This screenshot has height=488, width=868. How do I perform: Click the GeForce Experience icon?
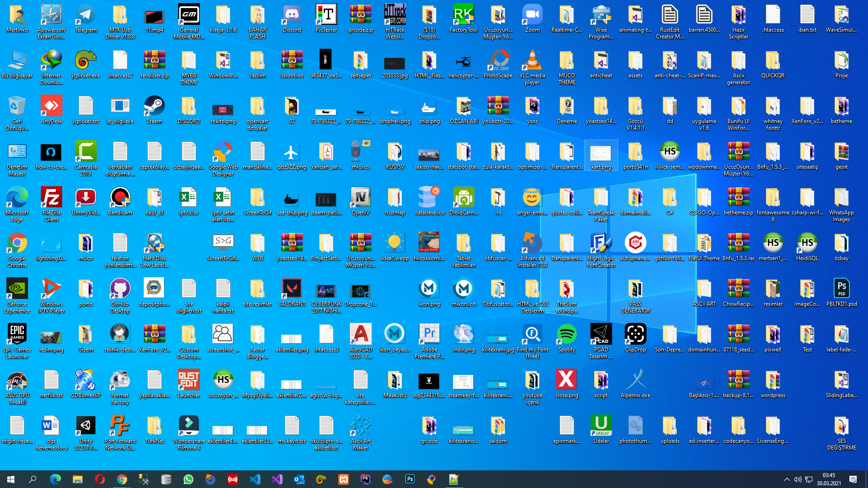pos(17,296)
